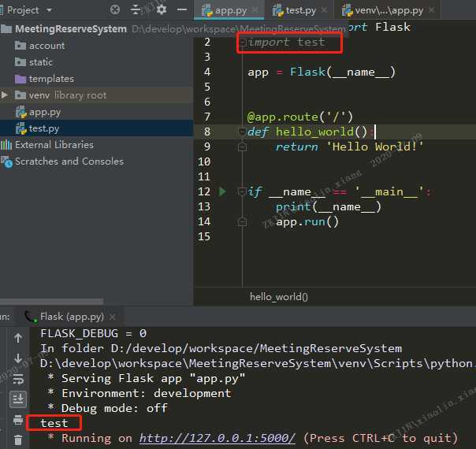Toggle scroll to end in Run console
476x449 pixels.
coord(18,399)
